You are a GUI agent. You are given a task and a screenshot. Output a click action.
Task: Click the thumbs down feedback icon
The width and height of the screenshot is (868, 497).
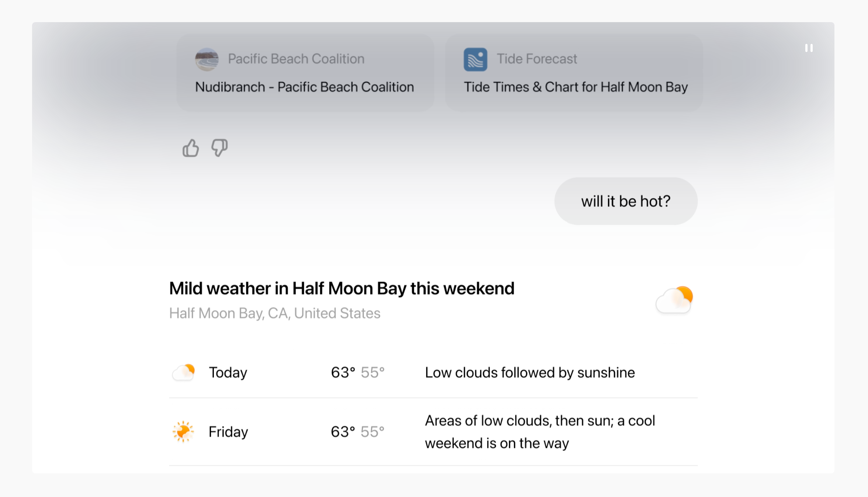pos(219,148)
